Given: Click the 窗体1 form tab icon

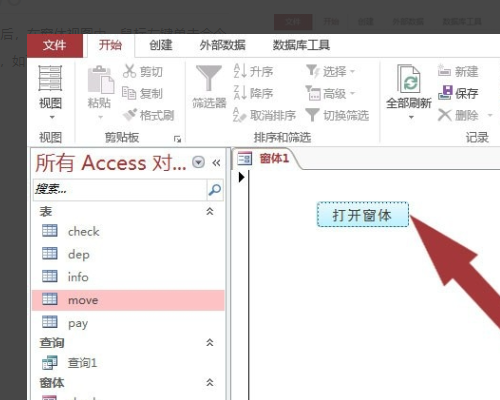Looking at the screenshot, I should click(244, 158).
